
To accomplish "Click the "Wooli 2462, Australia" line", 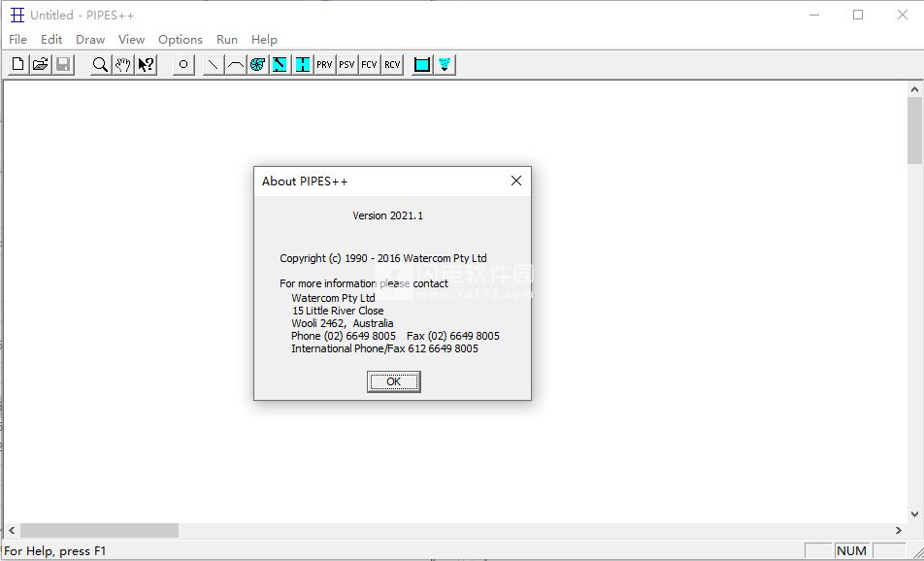I will 343,323.
